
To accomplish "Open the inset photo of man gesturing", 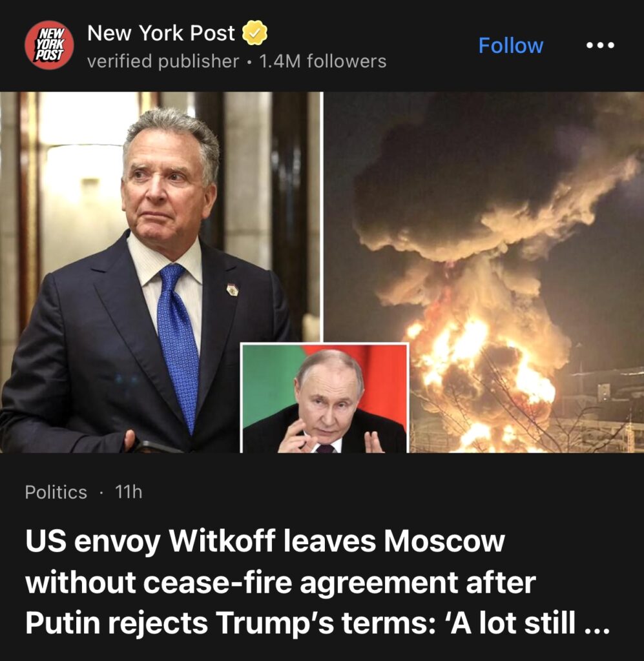I will tap(324, 398).
